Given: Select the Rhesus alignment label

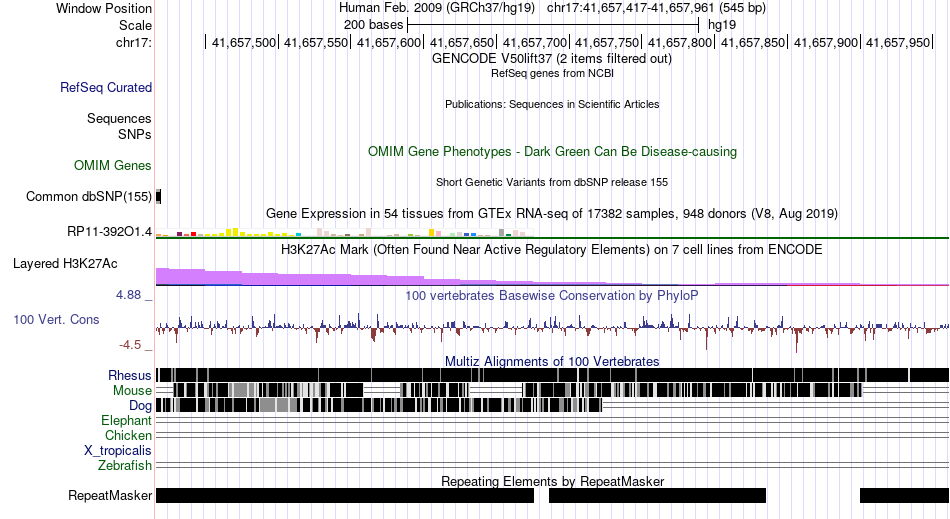Looking at the screenshot, I should [x=130, y=375].
